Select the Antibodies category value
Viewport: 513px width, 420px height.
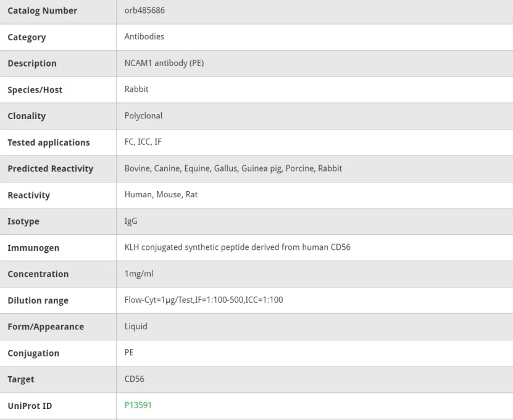(x=144, y=36)
